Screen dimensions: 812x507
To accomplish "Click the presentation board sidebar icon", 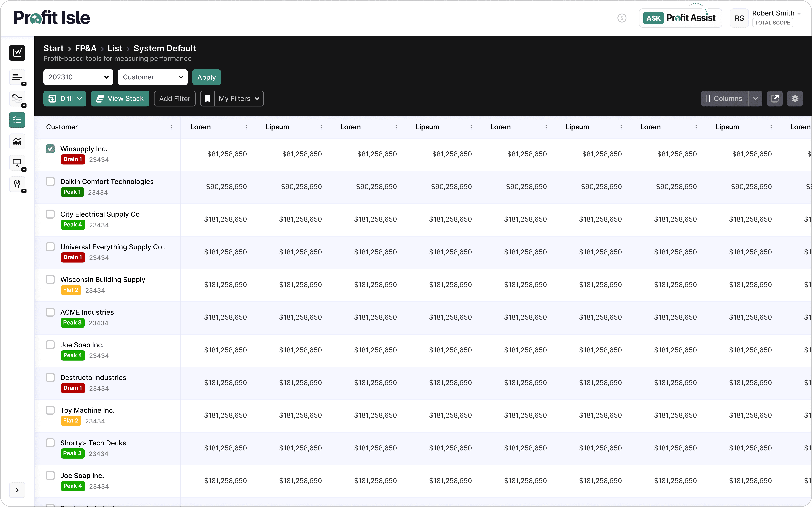I will pos(17,163).
